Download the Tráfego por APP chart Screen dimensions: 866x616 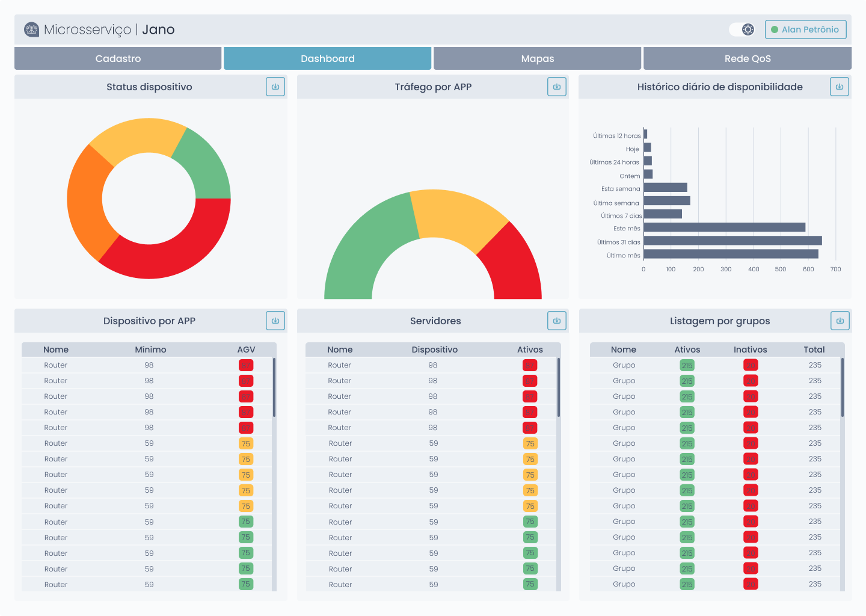pos(557,87)
